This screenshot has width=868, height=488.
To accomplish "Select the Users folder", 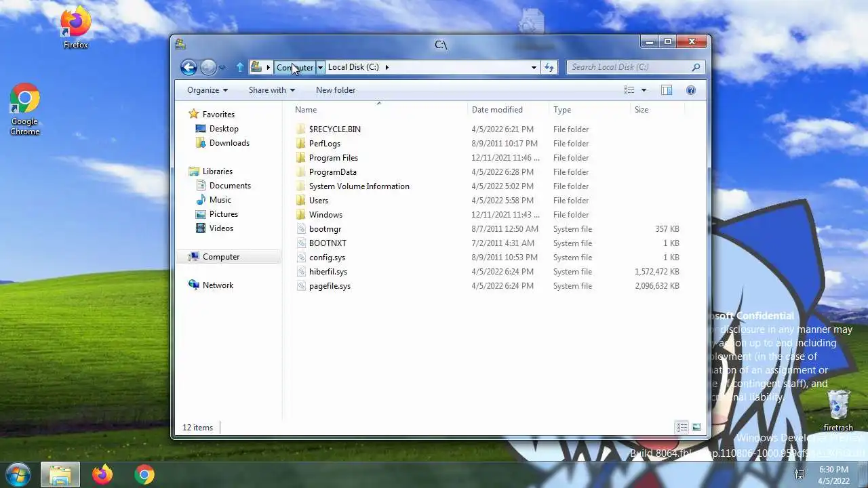I will point(318,201).
